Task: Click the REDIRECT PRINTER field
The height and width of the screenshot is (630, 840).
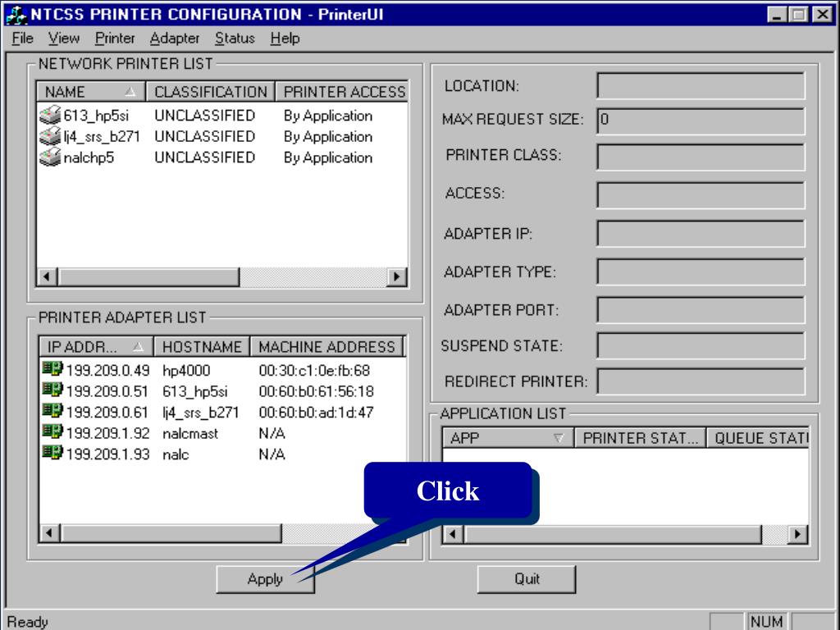Action: coord(701,381)
